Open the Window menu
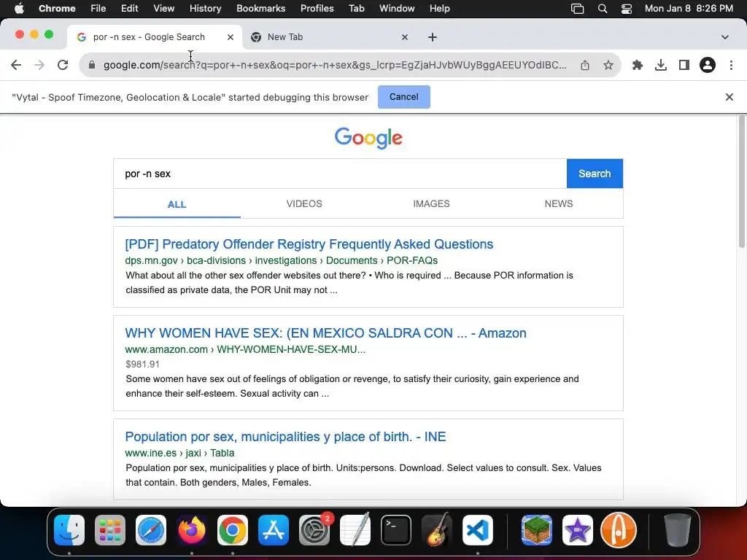The height and width of the screenshot is (560, 747). tap(397, 9)
